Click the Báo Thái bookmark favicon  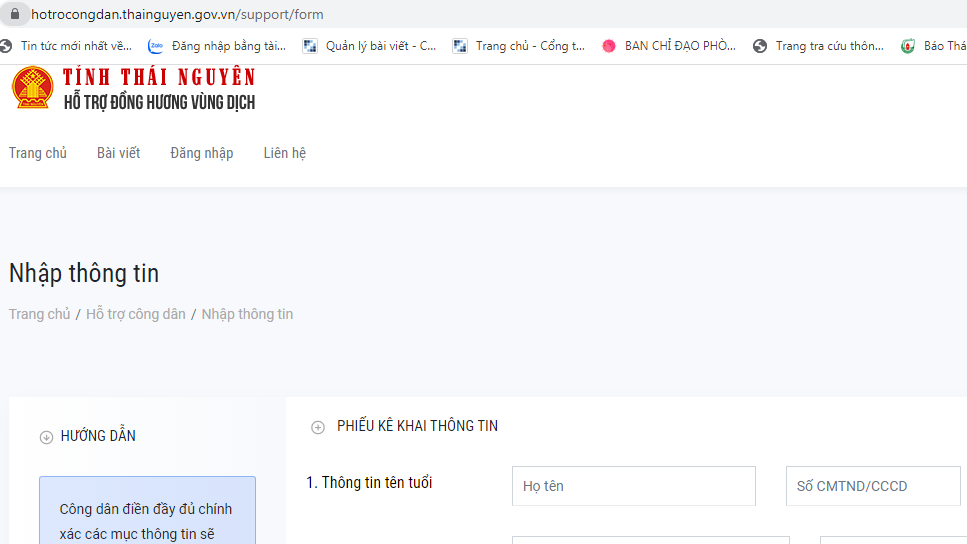(908, 46)
